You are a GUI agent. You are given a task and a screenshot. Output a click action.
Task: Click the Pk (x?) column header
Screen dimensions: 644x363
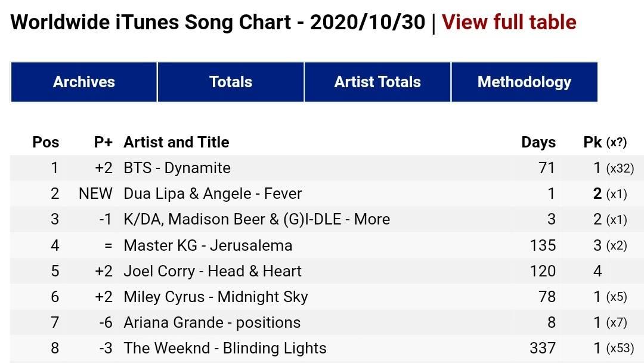coord(605,142)
